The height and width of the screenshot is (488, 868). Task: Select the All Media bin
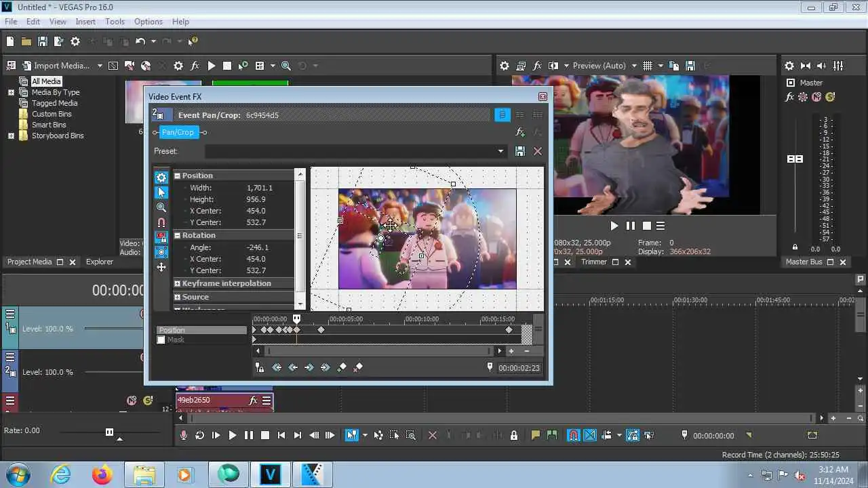coord(46,81)
